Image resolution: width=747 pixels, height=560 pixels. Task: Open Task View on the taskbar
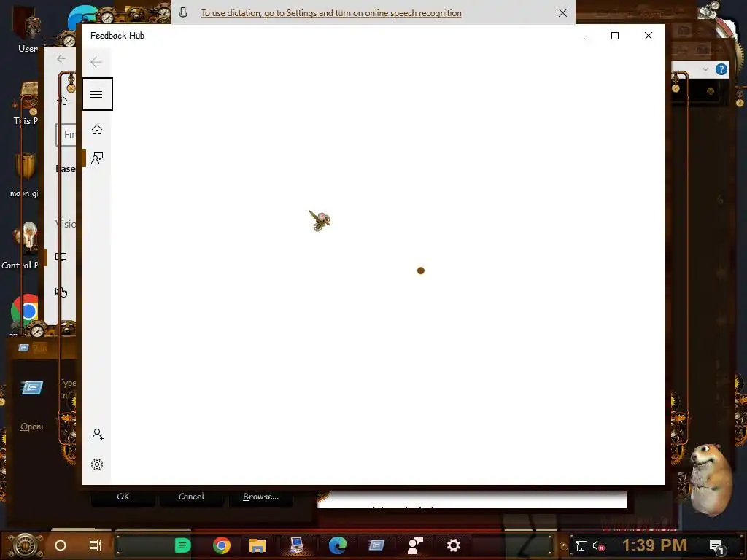(96, 545)
